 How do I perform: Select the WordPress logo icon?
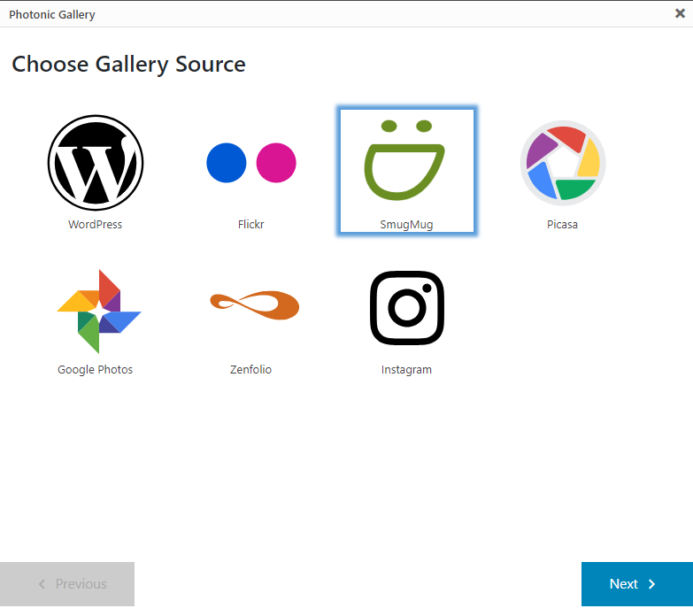click(96, 163)
